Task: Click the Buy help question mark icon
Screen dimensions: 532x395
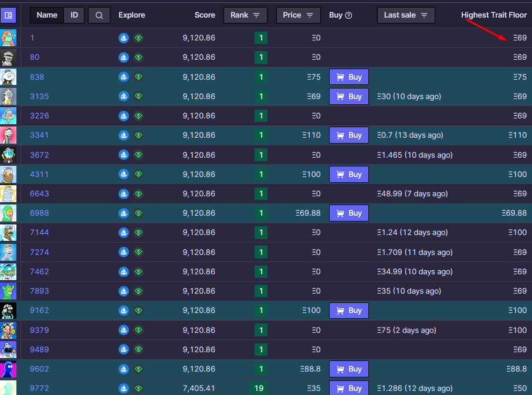Action: [x=348, y=15]
